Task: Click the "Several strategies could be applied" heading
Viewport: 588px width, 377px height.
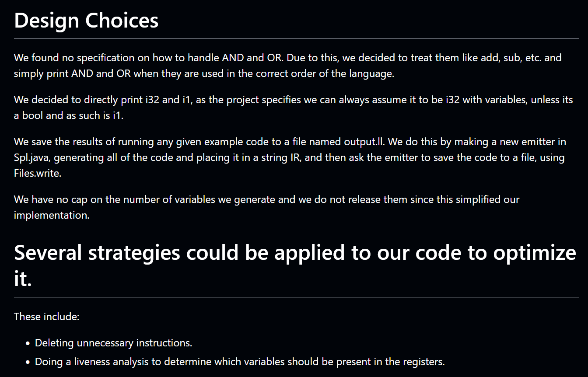Action: click(x=295, y=253)
